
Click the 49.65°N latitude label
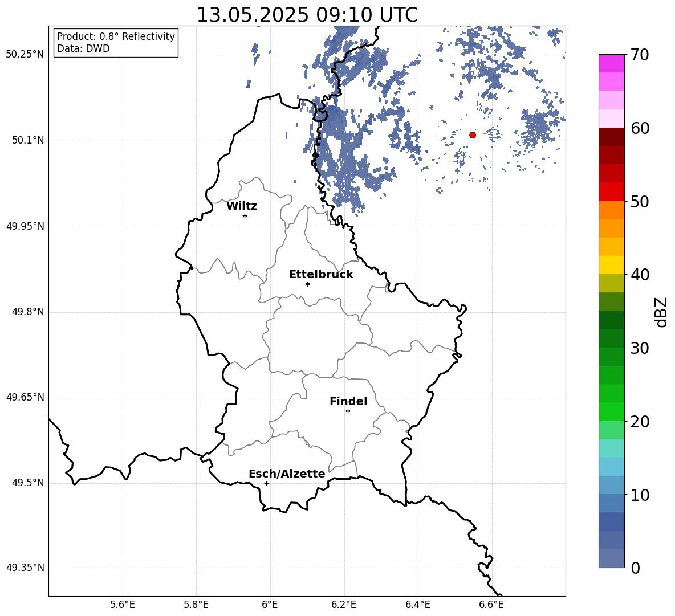coord(25,397)
